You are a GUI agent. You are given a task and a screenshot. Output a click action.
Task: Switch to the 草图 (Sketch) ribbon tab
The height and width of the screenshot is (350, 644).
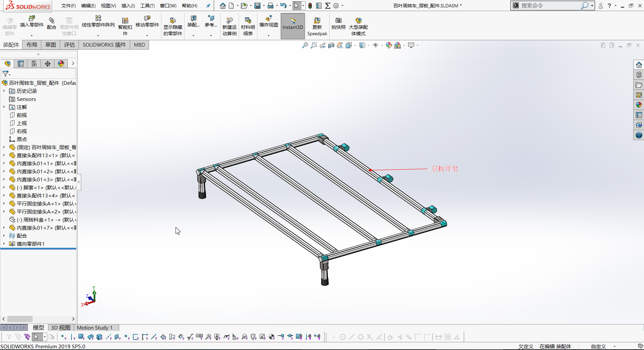point(51,45)
